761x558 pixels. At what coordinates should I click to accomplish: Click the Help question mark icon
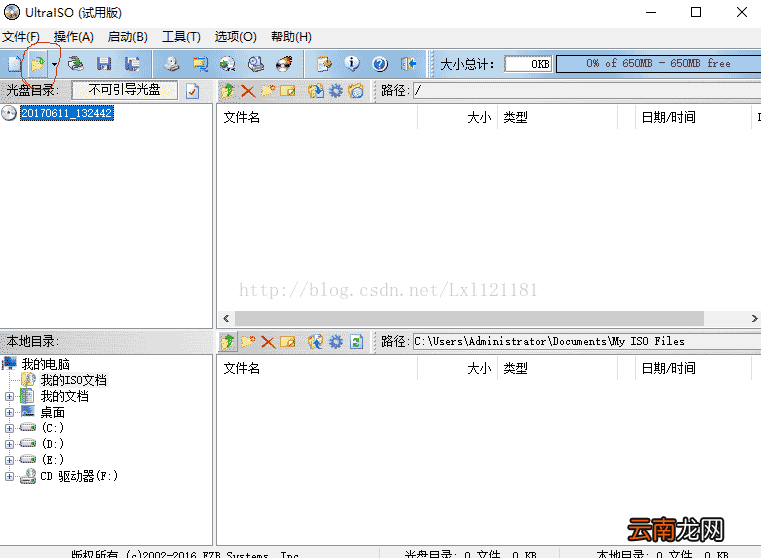380,64
